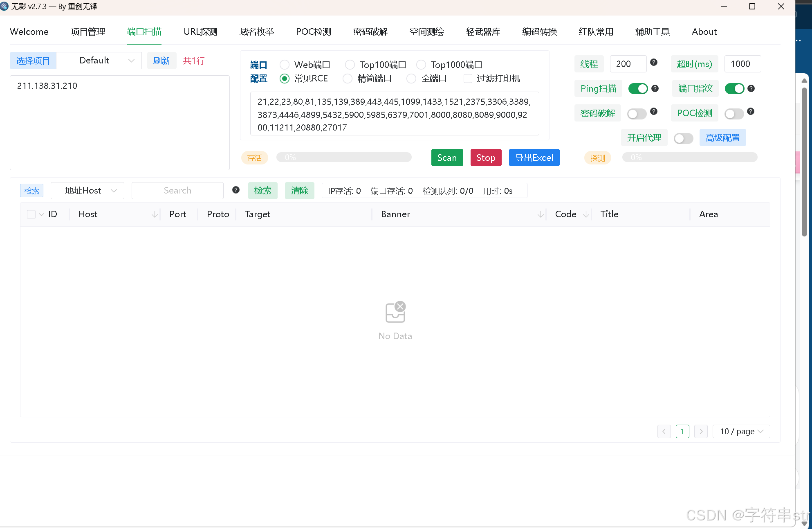Click help icon beside POC检测 toggle

(751, 111)
